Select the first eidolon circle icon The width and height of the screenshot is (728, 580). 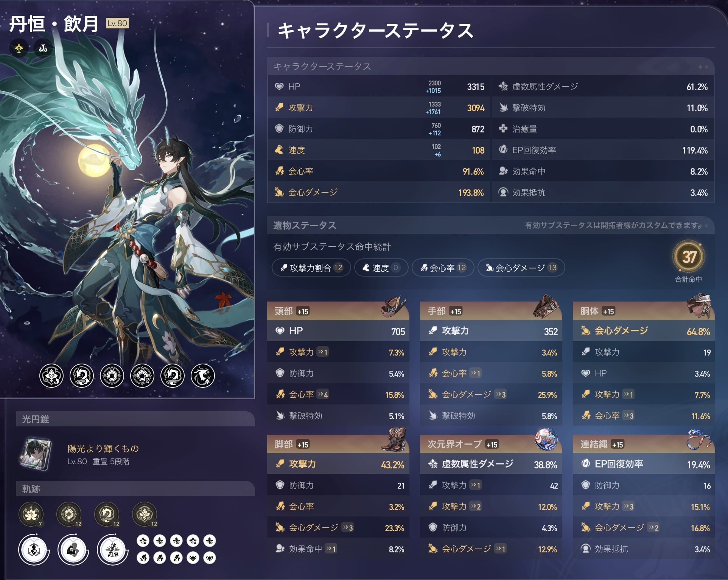[x=51, y=376]
